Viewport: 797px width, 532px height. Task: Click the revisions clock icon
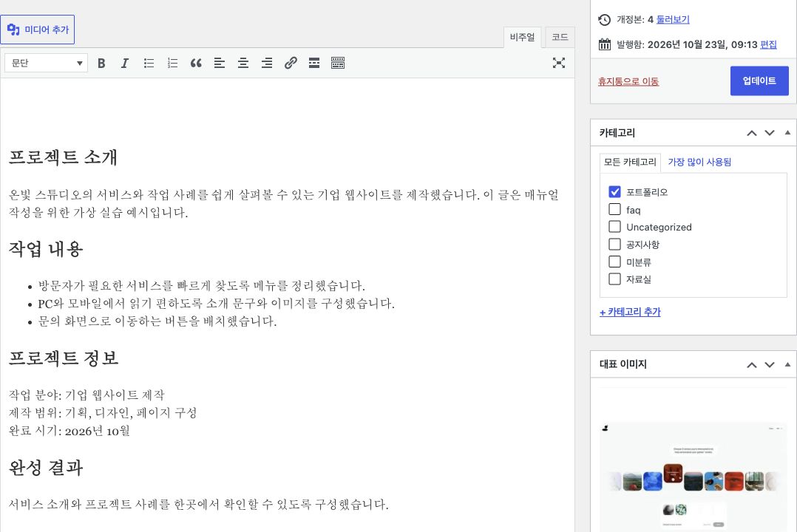click(x=604, y=20)
